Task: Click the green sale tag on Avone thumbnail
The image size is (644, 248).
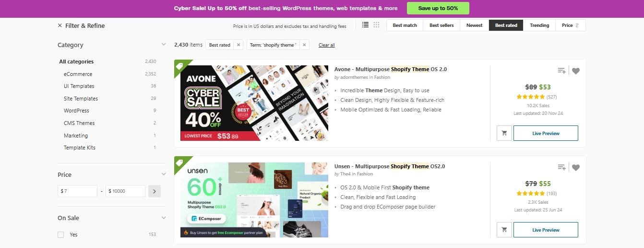Action: tap(180, 66)
